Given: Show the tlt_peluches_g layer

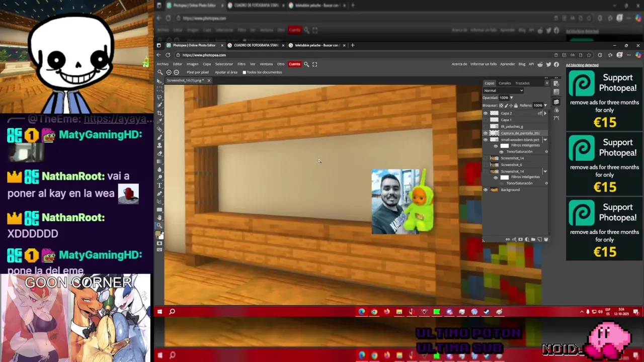Looking at the screenshot, I should coord(486,126).
